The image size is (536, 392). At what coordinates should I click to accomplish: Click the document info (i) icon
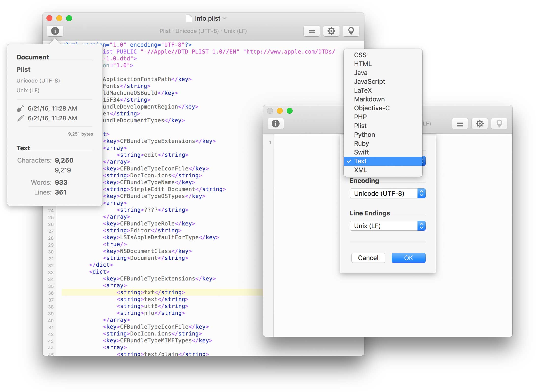click(x=55, y=31)
